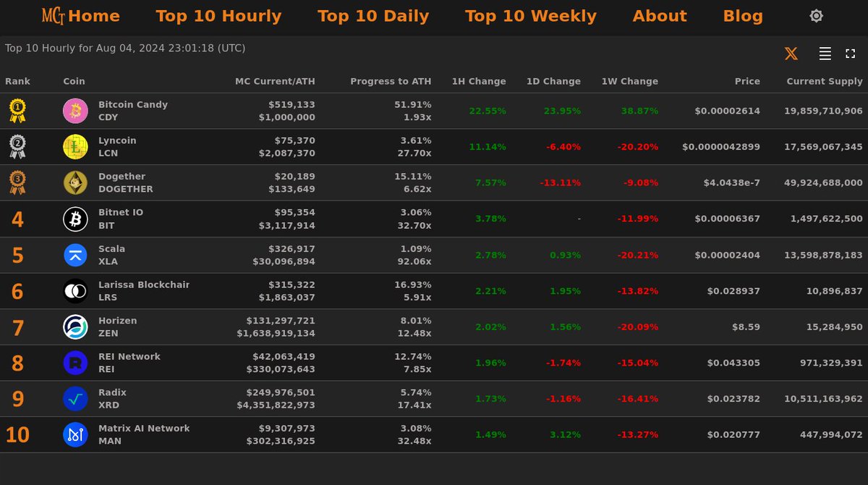
Task: Open the Lyncoin coin link
Action: point(117,140)
